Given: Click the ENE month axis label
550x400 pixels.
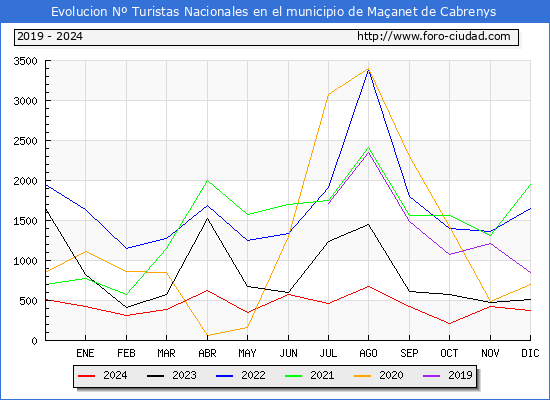Looking at the screenshot, I should (x=85, y=353).
